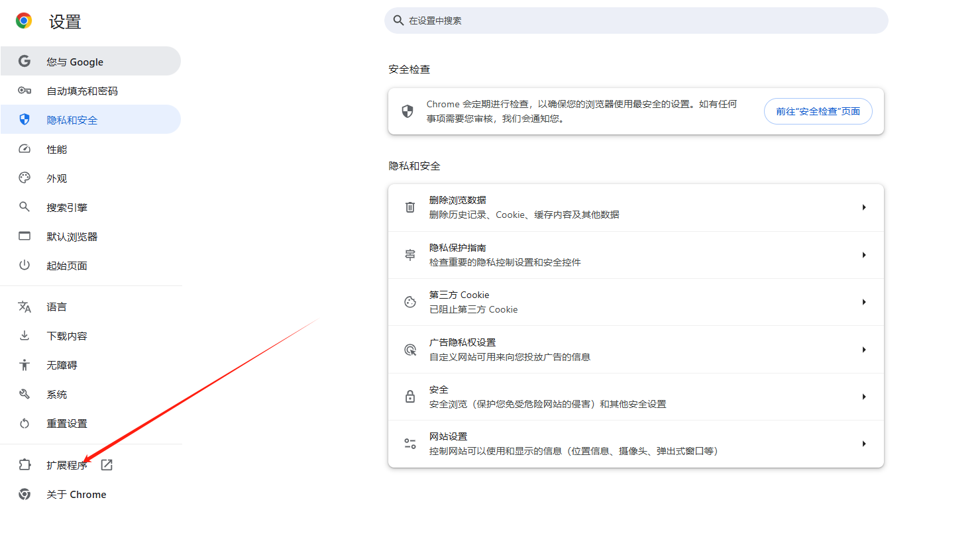Screen dimensions: 980x553
Task: Click the accessibility icon for 无障碍
Action: (25, 365)
